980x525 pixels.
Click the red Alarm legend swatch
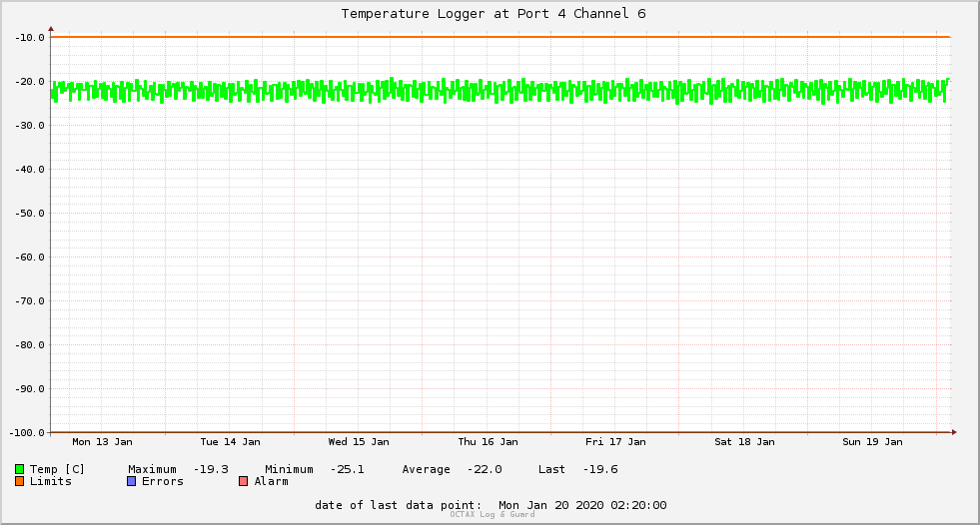coord(244,481)
